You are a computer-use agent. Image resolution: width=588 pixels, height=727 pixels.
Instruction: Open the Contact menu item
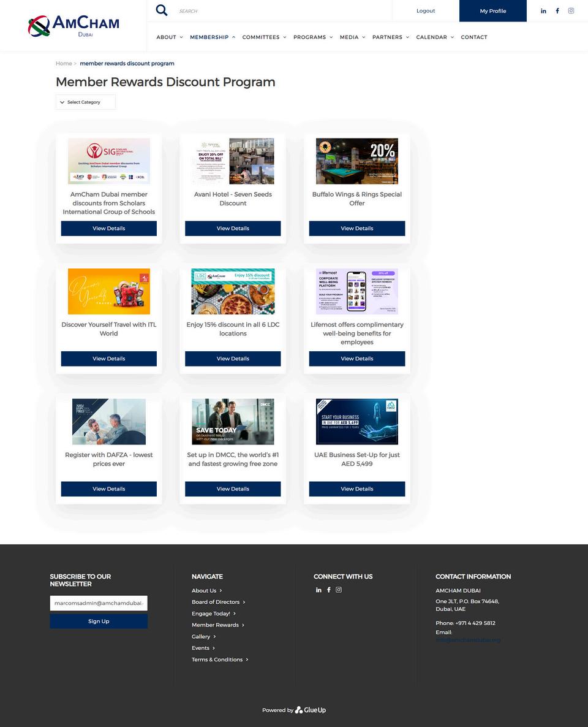click(474, 37)
